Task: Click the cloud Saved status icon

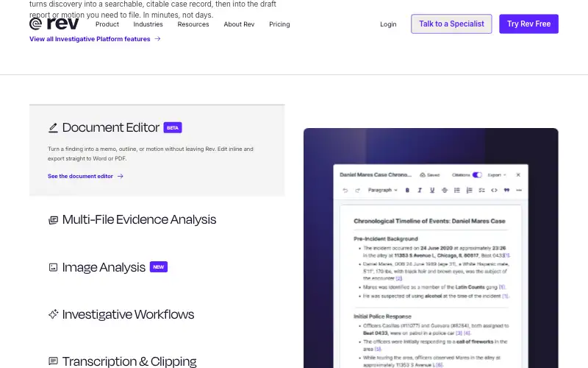Action: [x=423, y=175]
